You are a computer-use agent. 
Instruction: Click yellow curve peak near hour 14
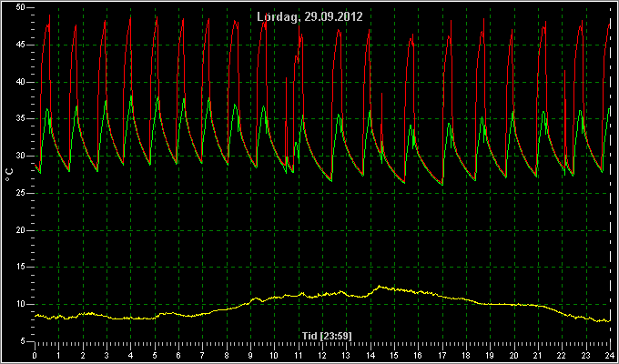380,287
